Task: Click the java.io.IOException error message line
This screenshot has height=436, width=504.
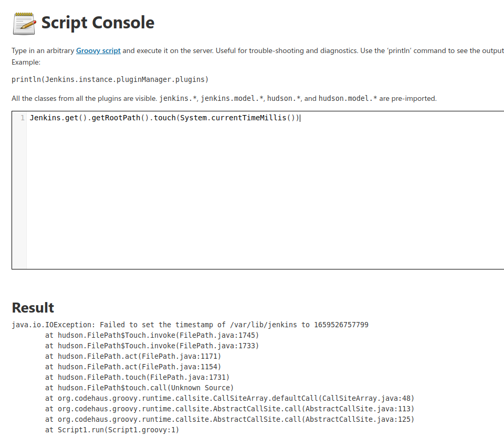Action: (x=190, y=325)
